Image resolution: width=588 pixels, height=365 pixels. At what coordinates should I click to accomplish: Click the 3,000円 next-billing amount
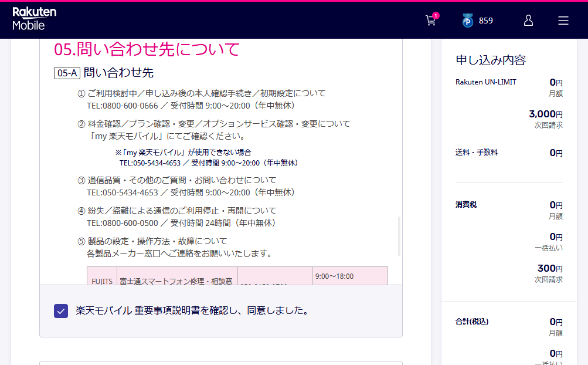click(546, 114)
